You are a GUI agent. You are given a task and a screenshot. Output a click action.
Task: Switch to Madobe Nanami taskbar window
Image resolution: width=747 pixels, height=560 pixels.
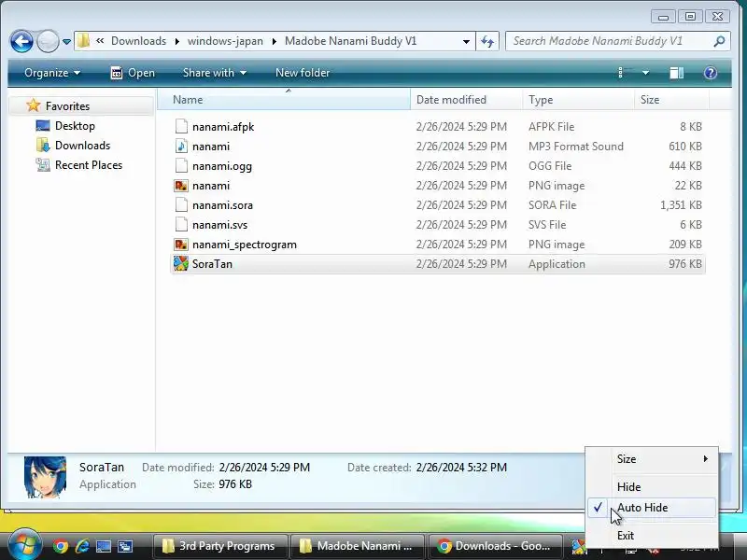[358, 546]
